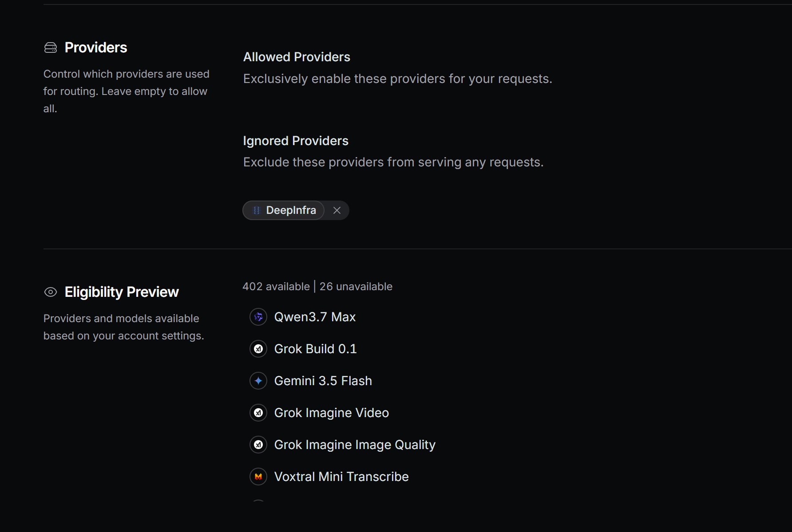Click the Grok Build 0.1 xAI icon
The image size is (792, 532).
pyautogui.click(x=258, y=349)
